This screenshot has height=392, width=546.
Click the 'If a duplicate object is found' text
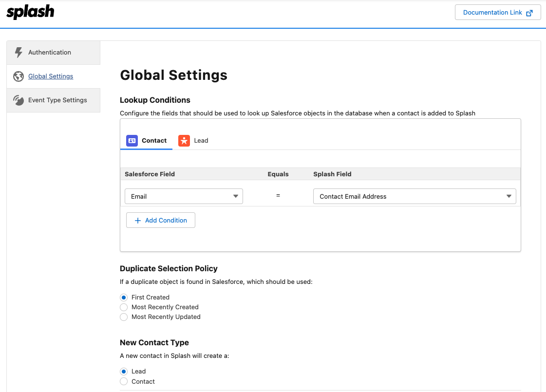(x=216, y=282)
